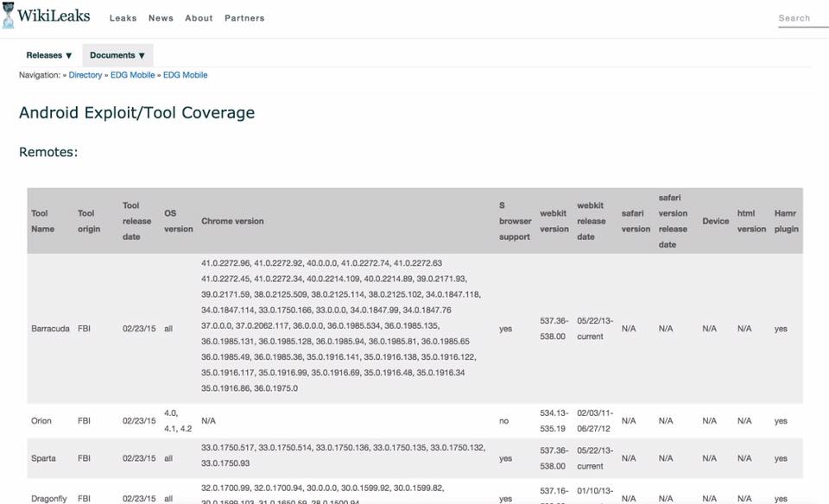The image size is (829, 504).
Task: Click the webkit release date header
Action: click(592, 221)
